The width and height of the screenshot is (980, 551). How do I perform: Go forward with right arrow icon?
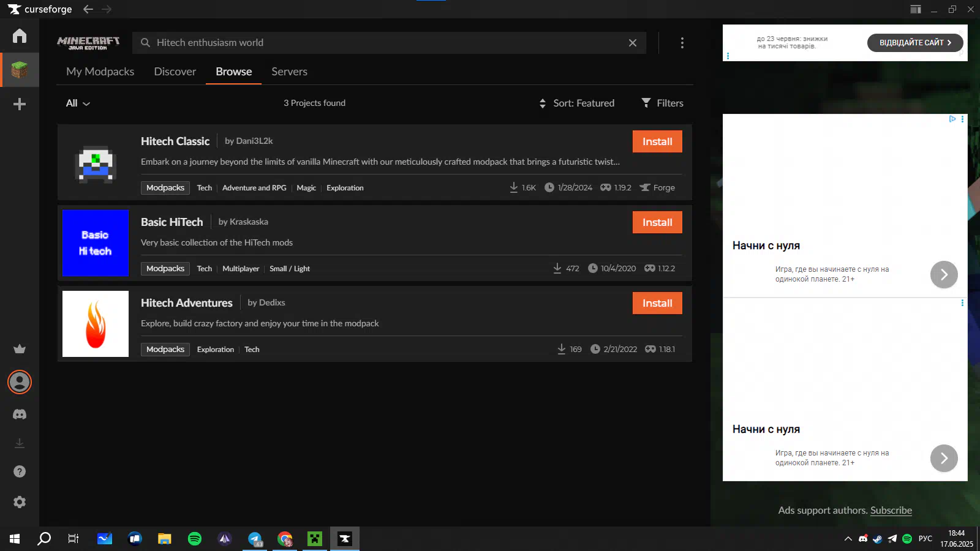point(107,9)
